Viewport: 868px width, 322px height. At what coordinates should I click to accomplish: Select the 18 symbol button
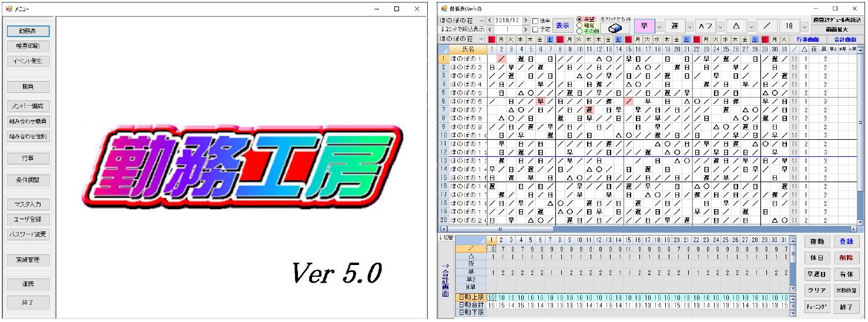pyautogui.click(x=789, y=26)
